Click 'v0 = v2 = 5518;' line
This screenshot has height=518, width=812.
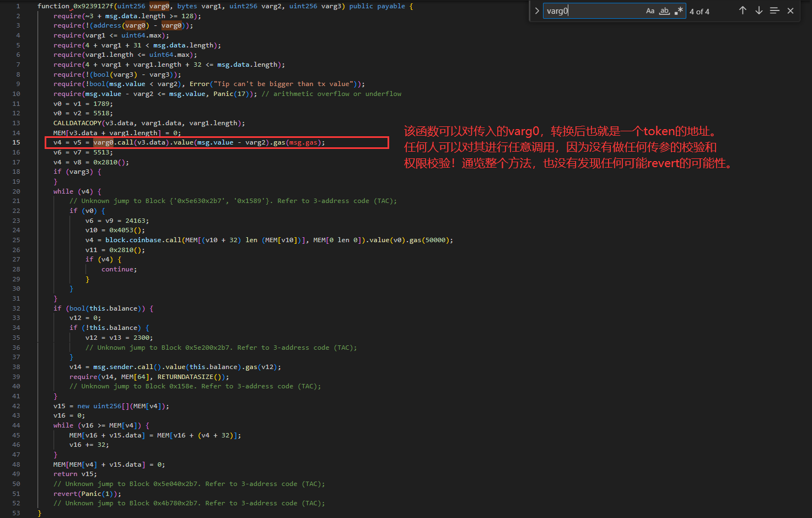83,113
